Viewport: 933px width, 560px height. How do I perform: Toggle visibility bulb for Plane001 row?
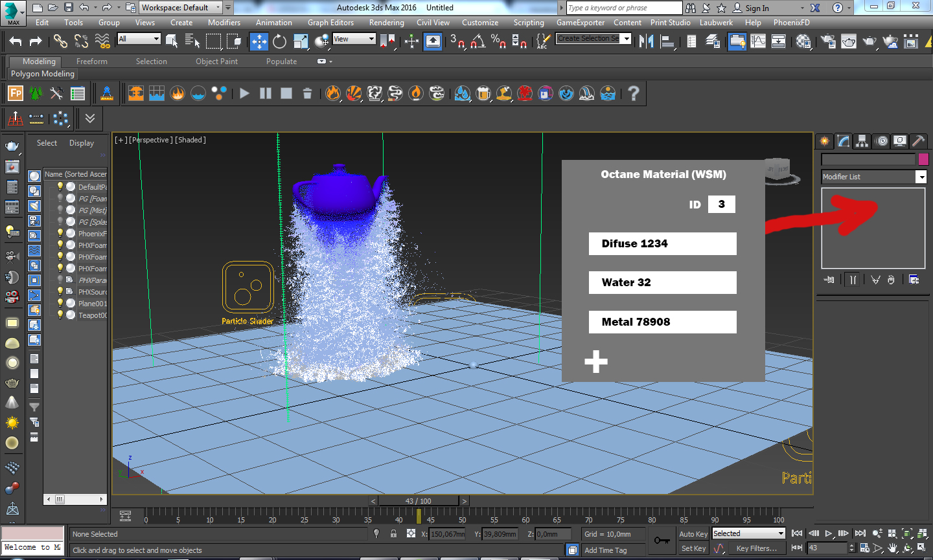click(x=60, y=303)
